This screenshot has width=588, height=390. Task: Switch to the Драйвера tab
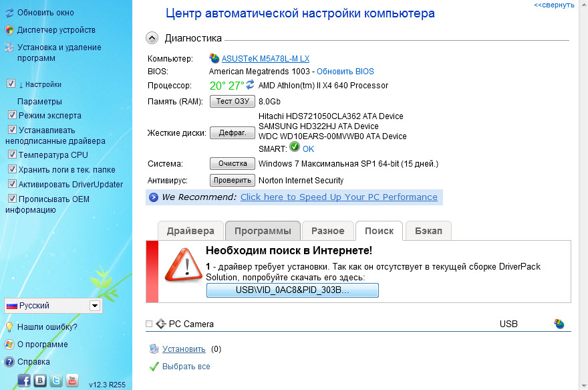point(190,231)
